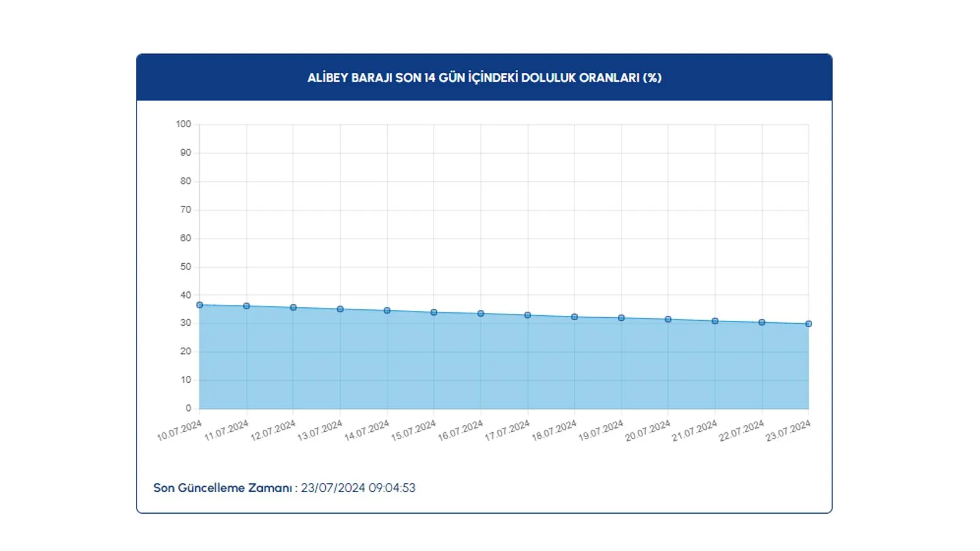Select the 21.07.2024 point on the line

pos(715,321)
